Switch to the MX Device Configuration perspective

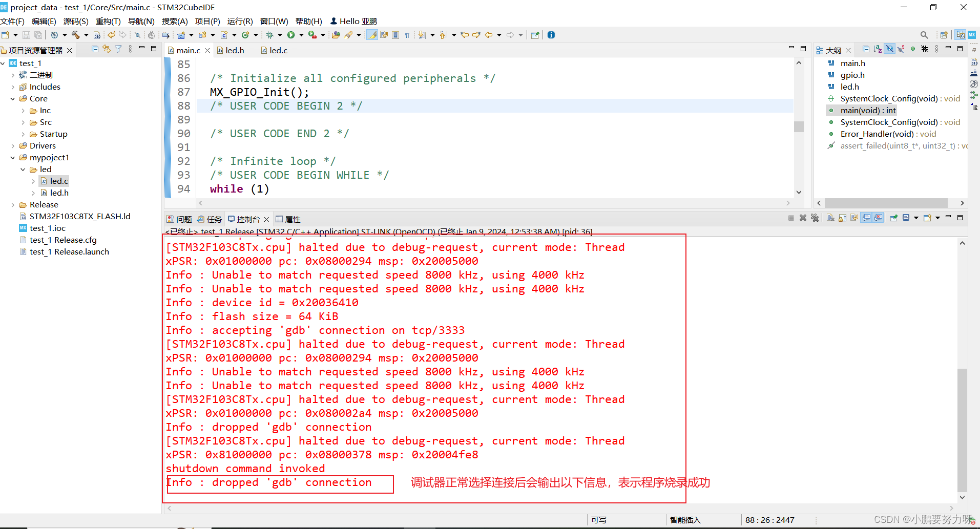click(x=972, y=35)
